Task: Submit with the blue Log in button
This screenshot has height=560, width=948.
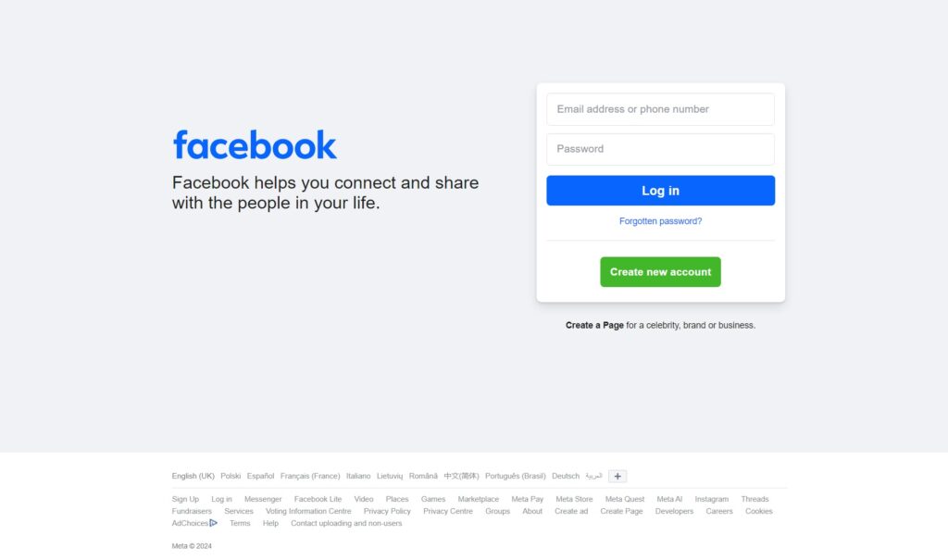Action: click(x=660, y=191)
